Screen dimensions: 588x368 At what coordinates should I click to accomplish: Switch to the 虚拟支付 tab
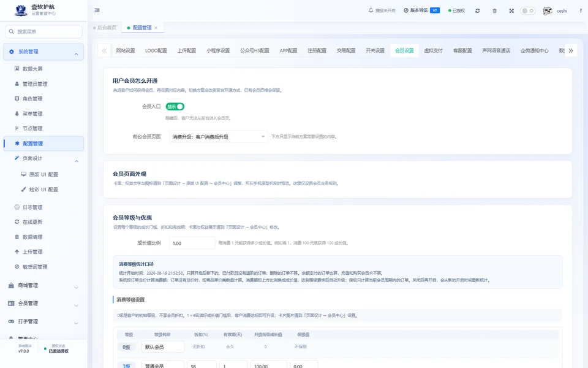point(434,50)
